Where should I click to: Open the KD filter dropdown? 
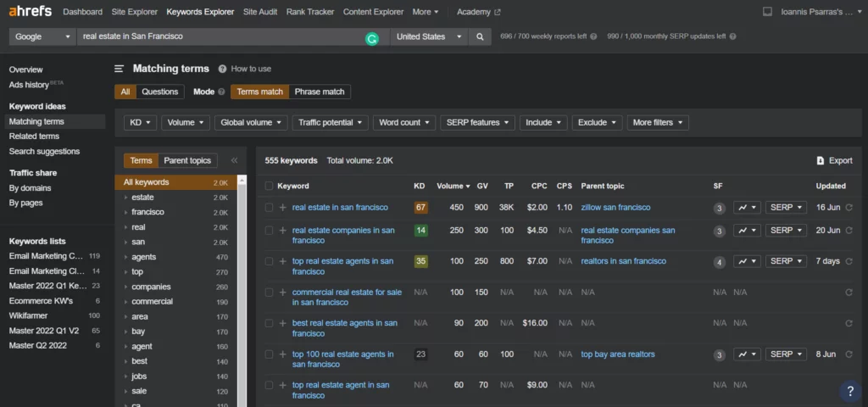[140, 123]
